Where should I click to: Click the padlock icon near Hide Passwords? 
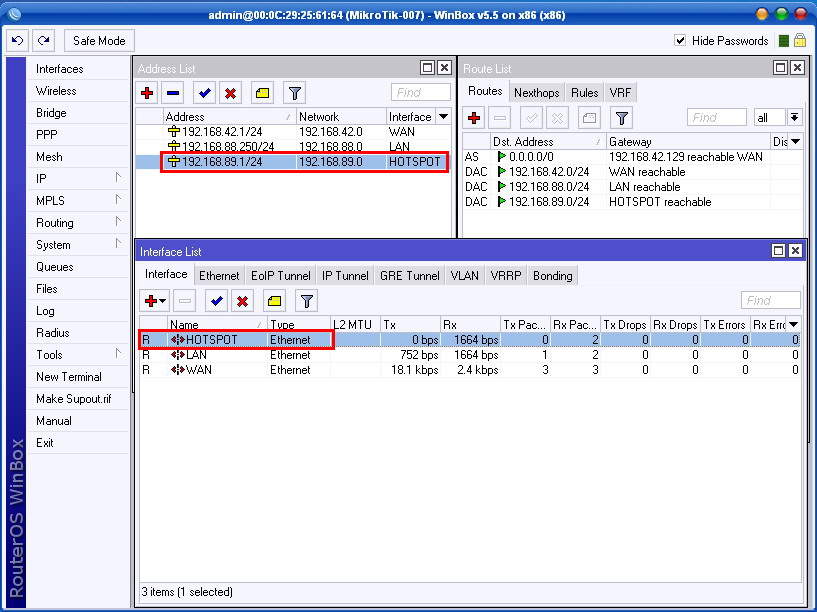(x=800, y=40)
